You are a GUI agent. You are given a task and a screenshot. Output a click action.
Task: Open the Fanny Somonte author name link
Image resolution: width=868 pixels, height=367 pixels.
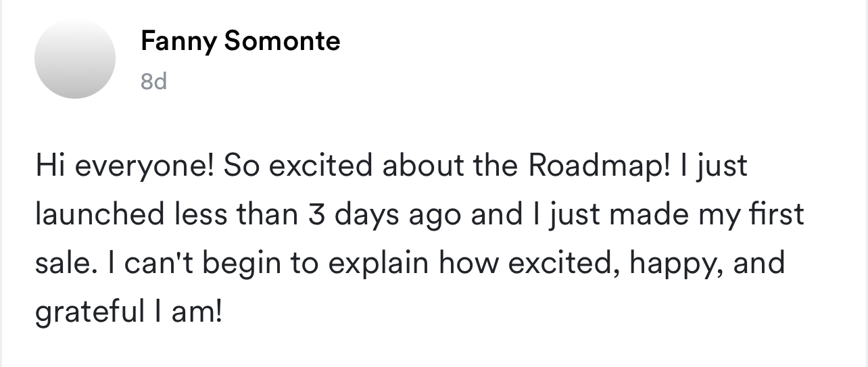[x=240, y=42]
